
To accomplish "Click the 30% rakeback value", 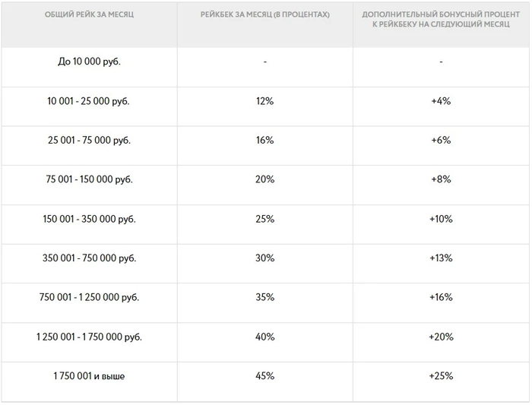I will click(x=265, y=258).
